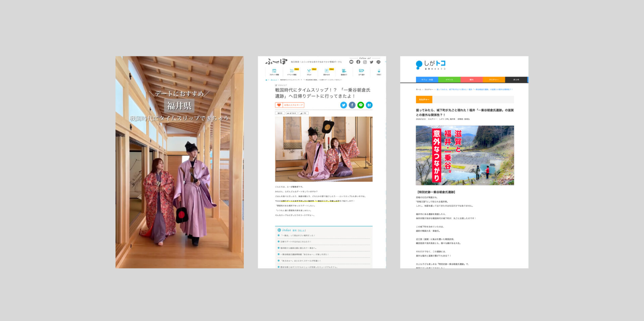Image resolution: width=644 pixels, height=321 pixels.
Task: Click the おでかけ tag under the share buttons
Action: (292, 113)
